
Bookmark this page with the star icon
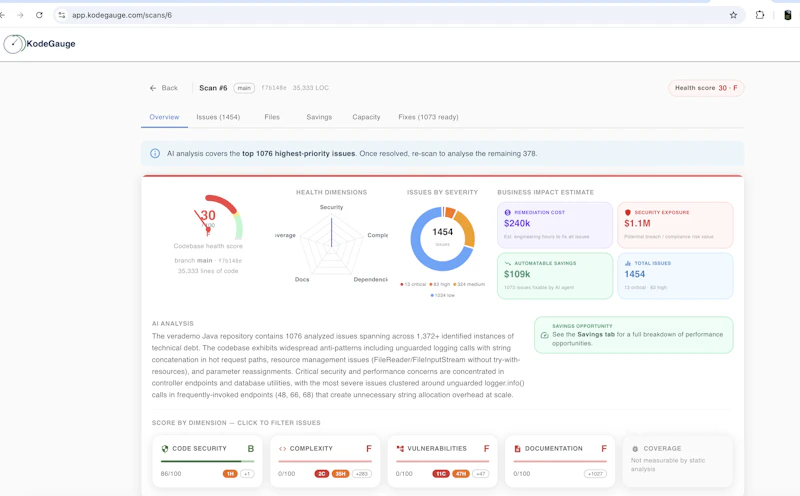point(733,15)
